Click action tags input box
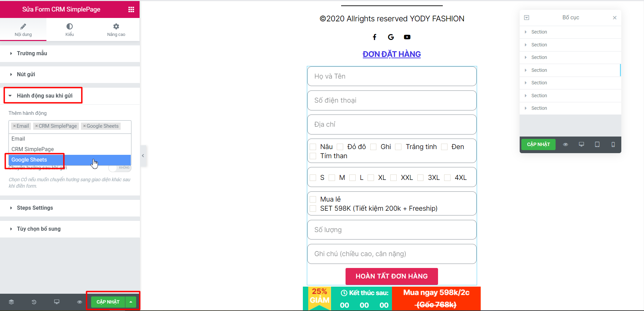The height and width of the screenshot is (311, 644). click(70, 127)
